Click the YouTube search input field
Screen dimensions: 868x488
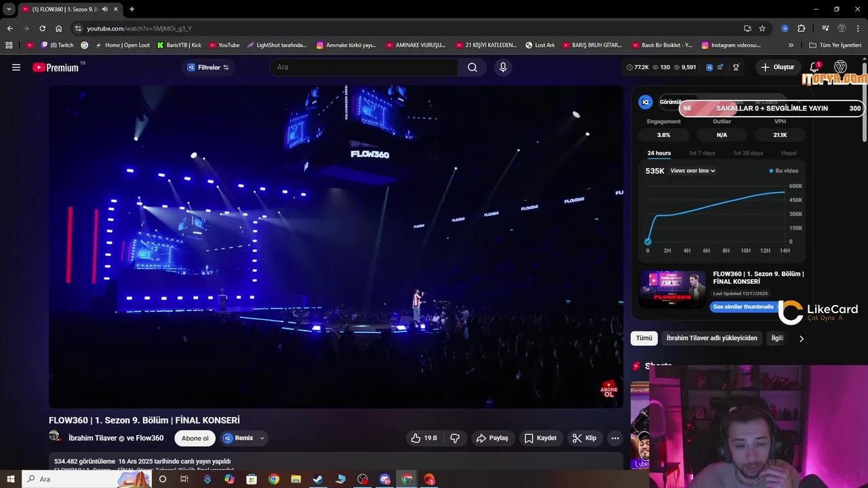tap(364, 67)
